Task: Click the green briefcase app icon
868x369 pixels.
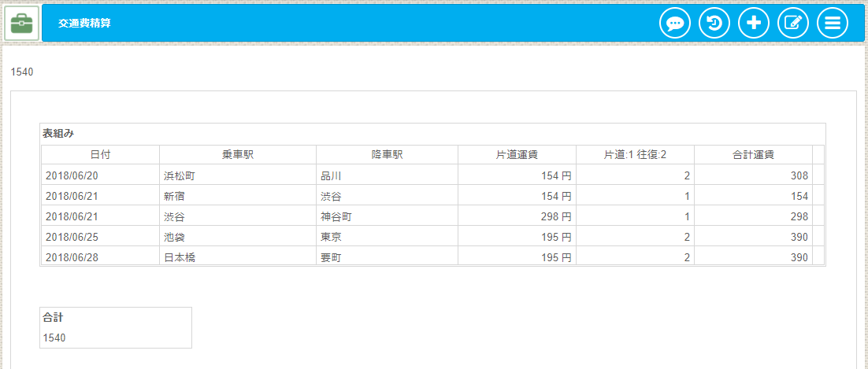Action: point(22,24)
